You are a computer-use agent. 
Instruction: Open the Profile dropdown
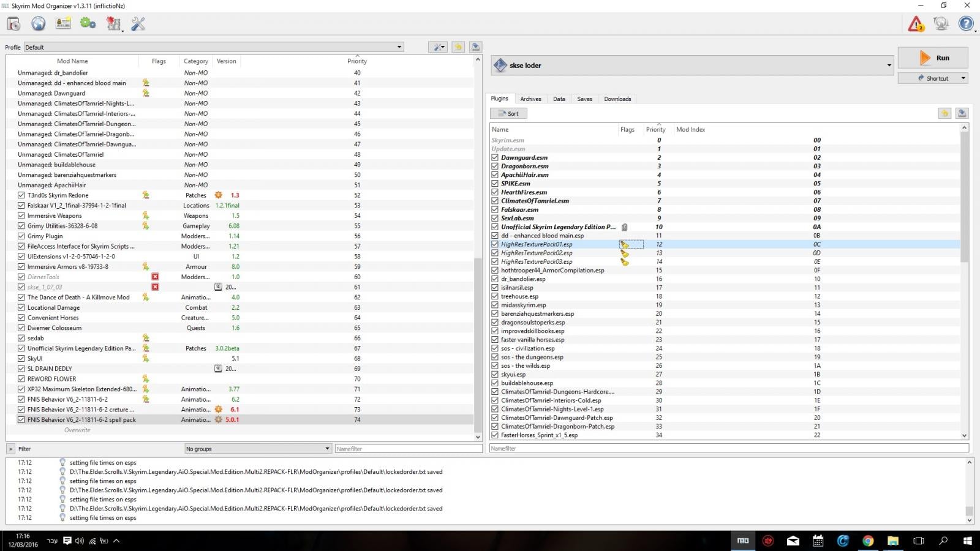(x=214, y=47)
